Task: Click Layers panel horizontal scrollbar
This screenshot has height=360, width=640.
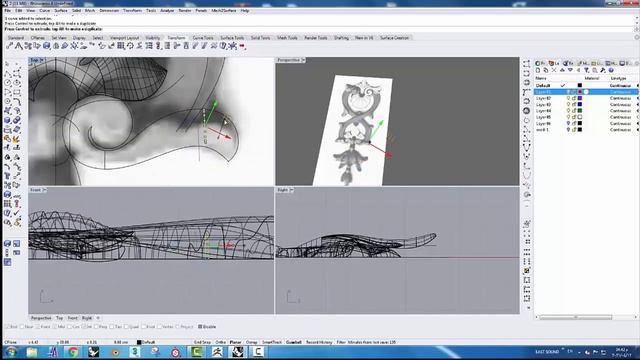Action: point(576,317)
